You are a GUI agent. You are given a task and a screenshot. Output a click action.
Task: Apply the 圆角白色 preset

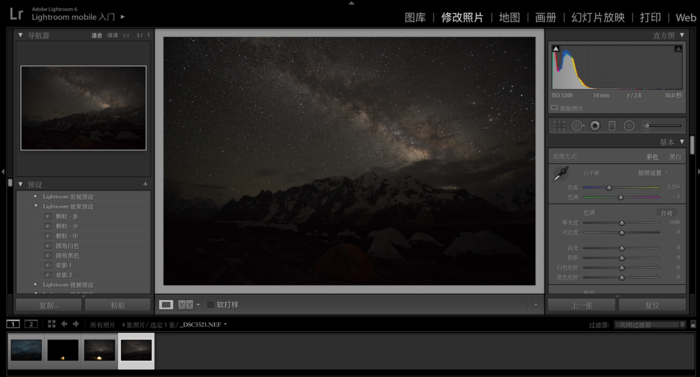pos(67,246)
